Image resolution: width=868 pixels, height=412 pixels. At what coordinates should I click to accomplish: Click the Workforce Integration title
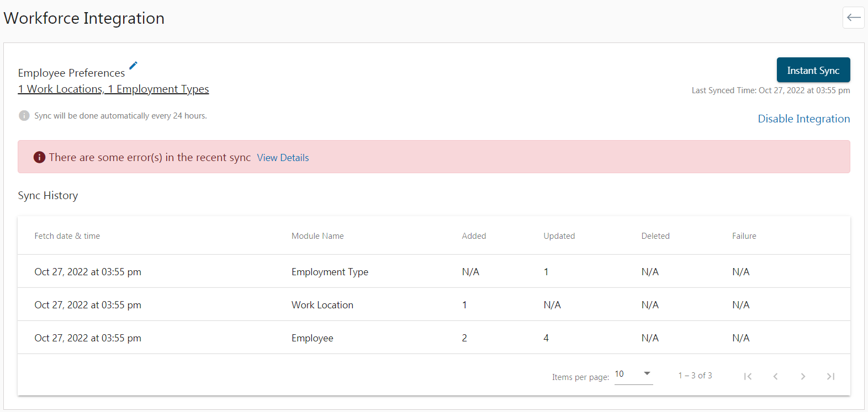84,18
